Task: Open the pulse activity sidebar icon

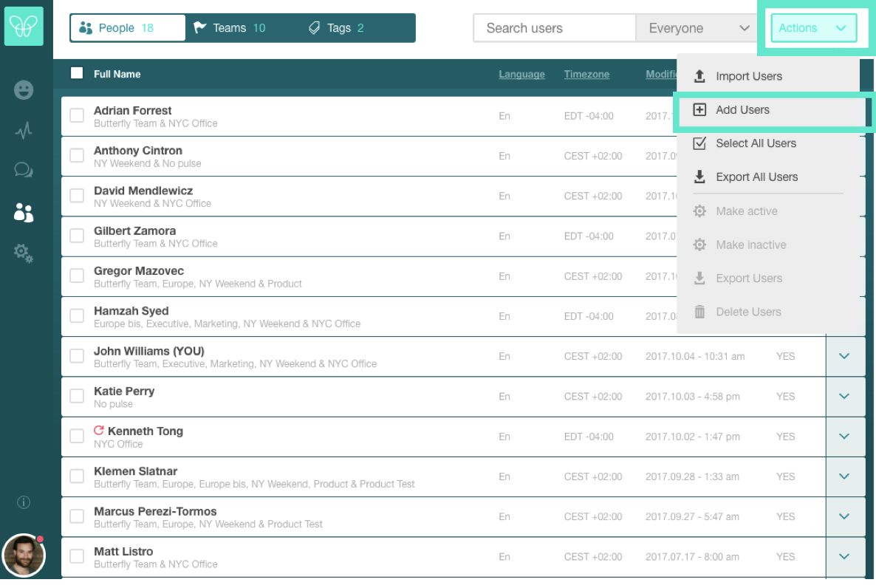Action: [24, 131]
